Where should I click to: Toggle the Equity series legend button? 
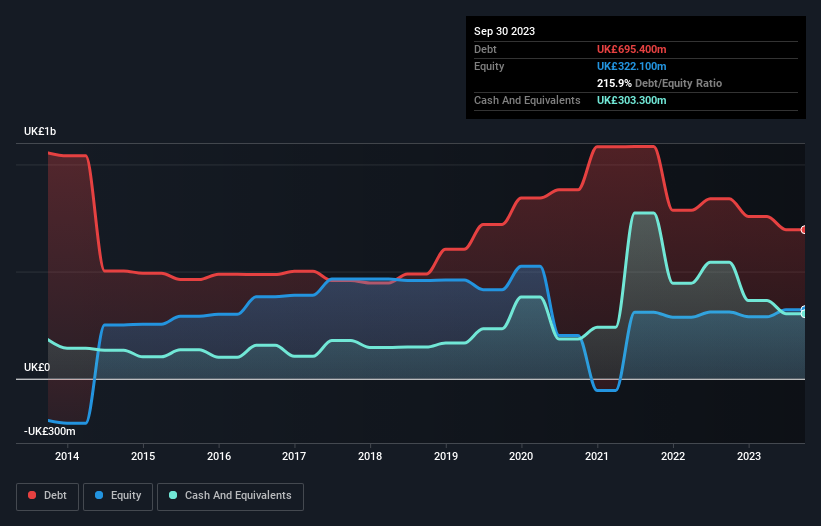pyautogui.click(x=118, y=496)
